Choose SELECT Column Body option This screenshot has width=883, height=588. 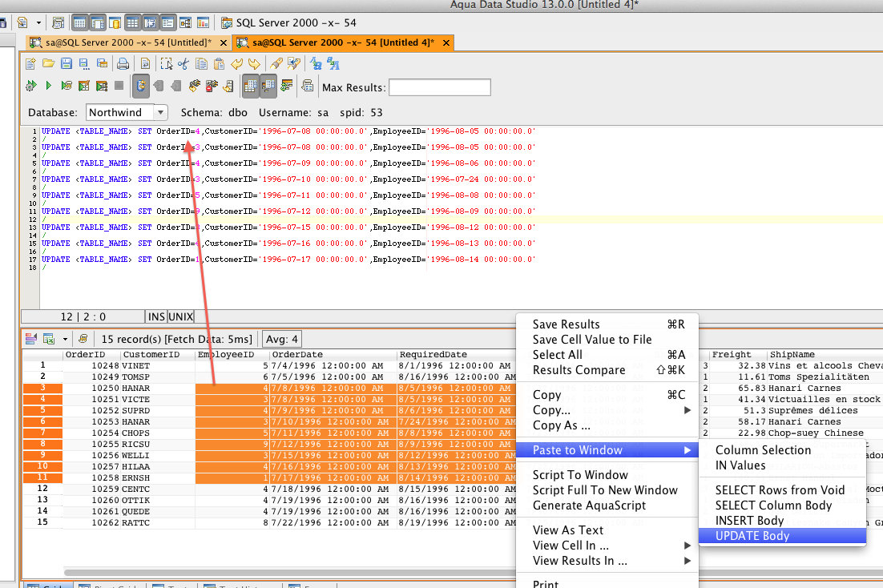click(782, 505)
